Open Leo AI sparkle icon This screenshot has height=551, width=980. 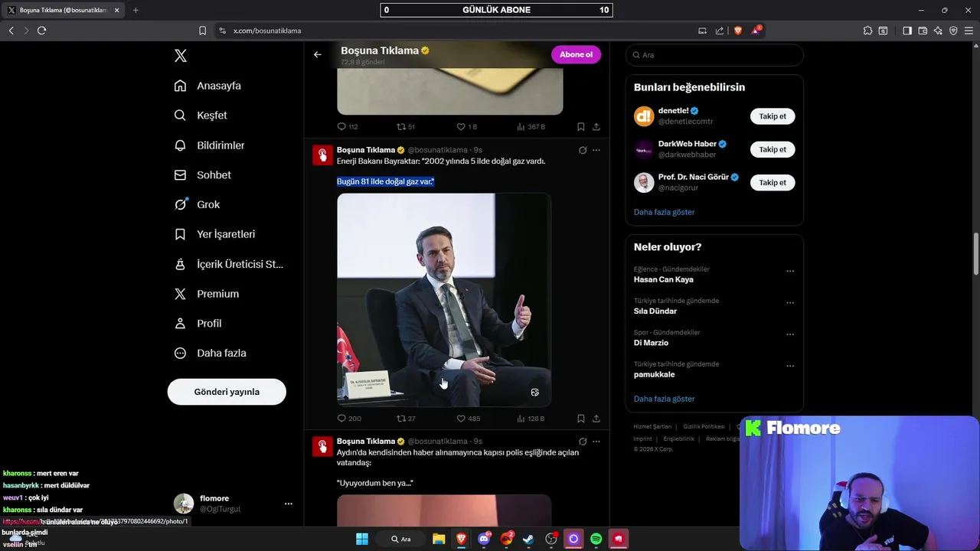(x=938, y=31)
